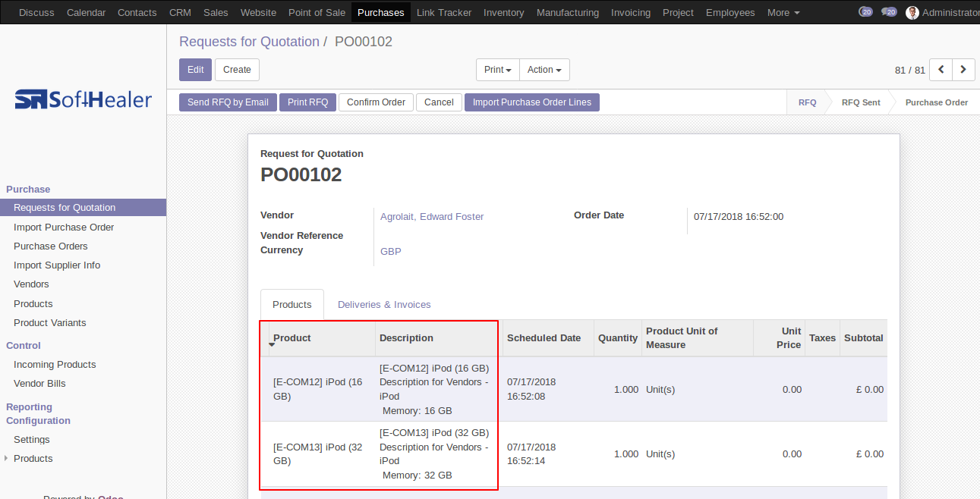Screen dimensions: 980x499
Task: Click the Cancel button
Action: coord(439,102)
